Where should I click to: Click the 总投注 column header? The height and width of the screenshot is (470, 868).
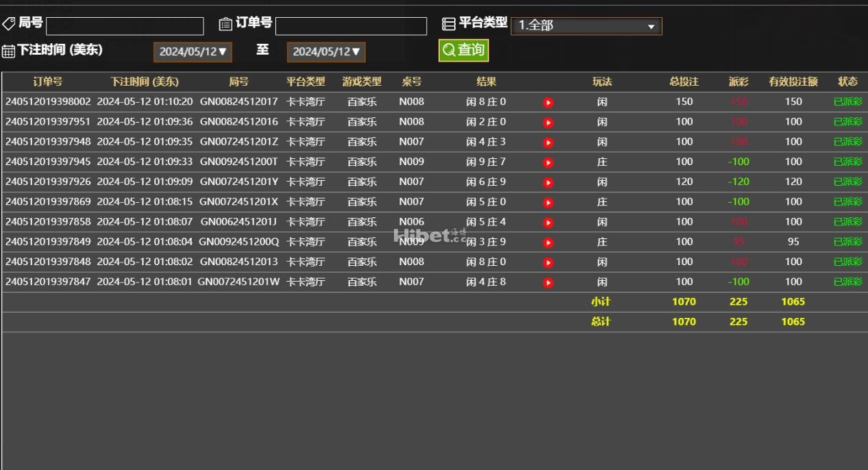(684, 82)
